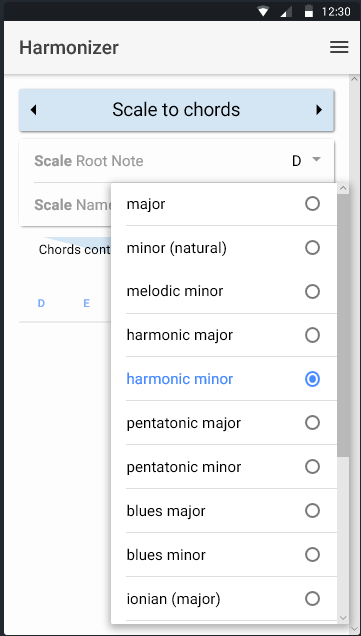361x636 pixels.
Task: Click the dropdown list's scroll-down arrow
Action: click(343, 618)
